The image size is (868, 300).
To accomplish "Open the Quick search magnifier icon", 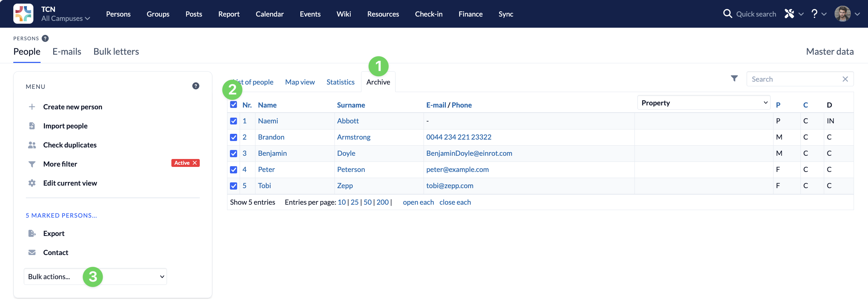I will point(728,14).
